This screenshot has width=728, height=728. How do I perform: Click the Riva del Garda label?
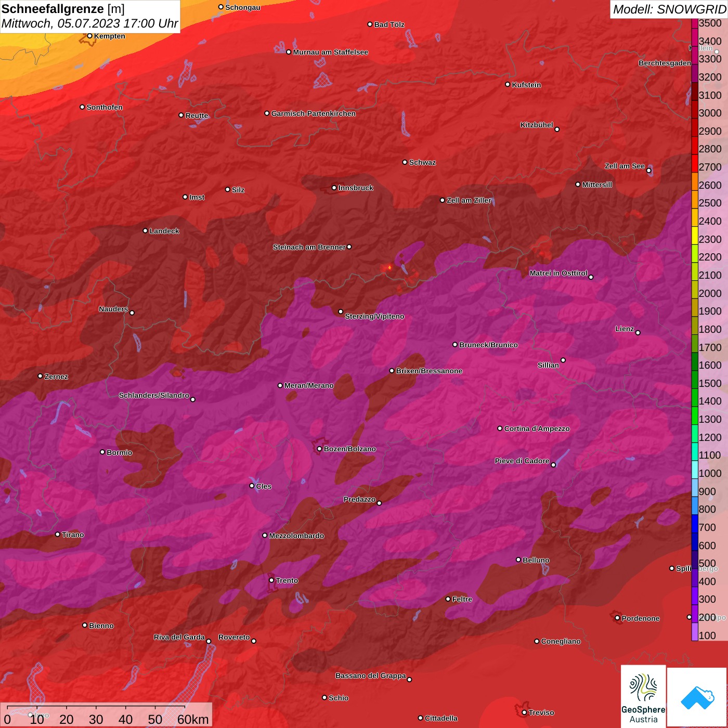coord(179,637)
